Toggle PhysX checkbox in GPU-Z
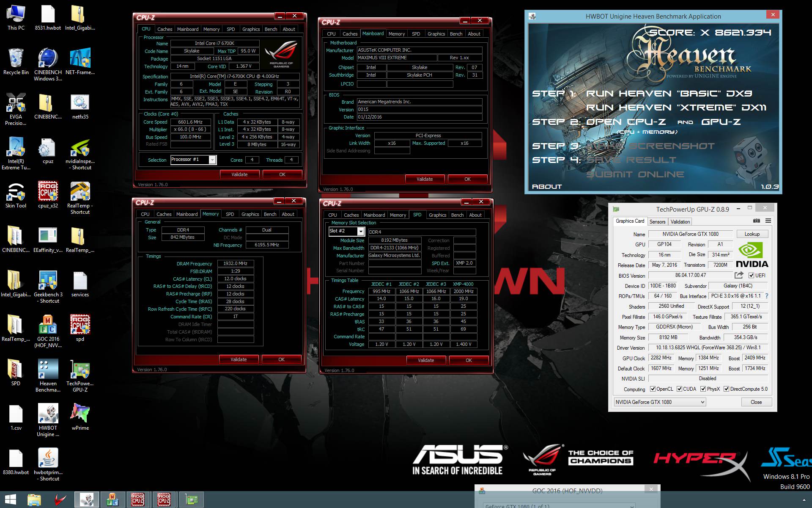The width and height of the screenshot is (812, 508). [x=703, y=389]
